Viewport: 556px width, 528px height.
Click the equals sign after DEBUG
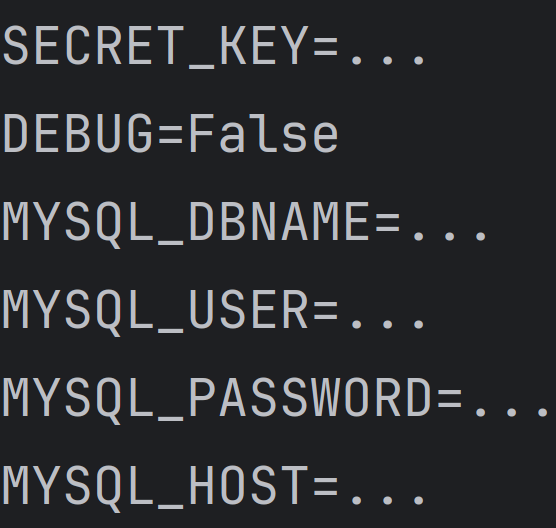[171, 137]
